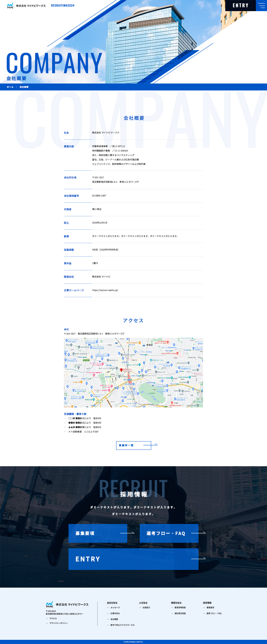Click the 採用情報 heading in the recruit section
267x644 pixels.
(133, 494)
